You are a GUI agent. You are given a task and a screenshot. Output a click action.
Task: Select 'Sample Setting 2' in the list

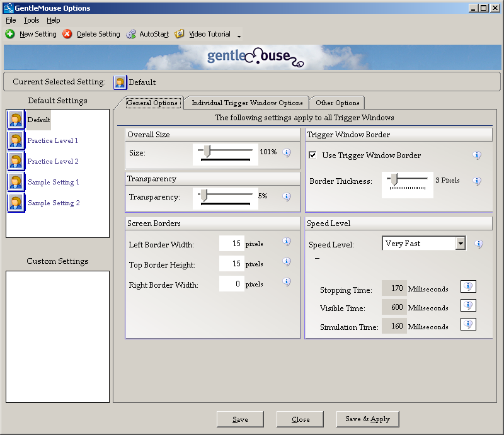pyautogui.click(x=54, y=203)
